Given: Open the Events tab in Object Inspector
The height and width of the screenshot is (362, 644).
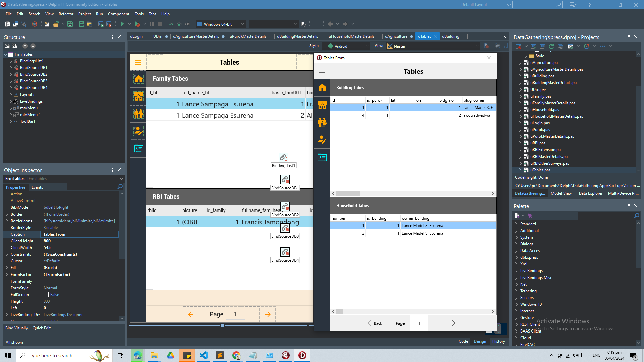Looking at the screenshot, I should point(37,187).
